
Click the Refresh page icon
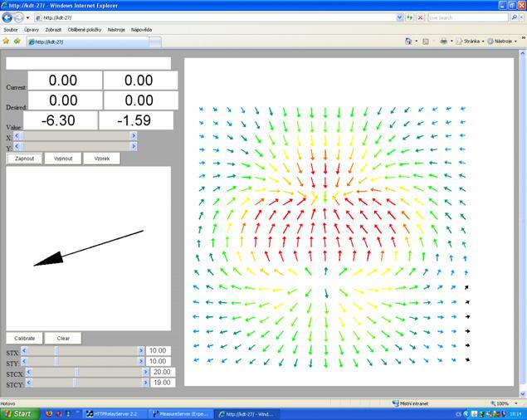tap(410, 17)
